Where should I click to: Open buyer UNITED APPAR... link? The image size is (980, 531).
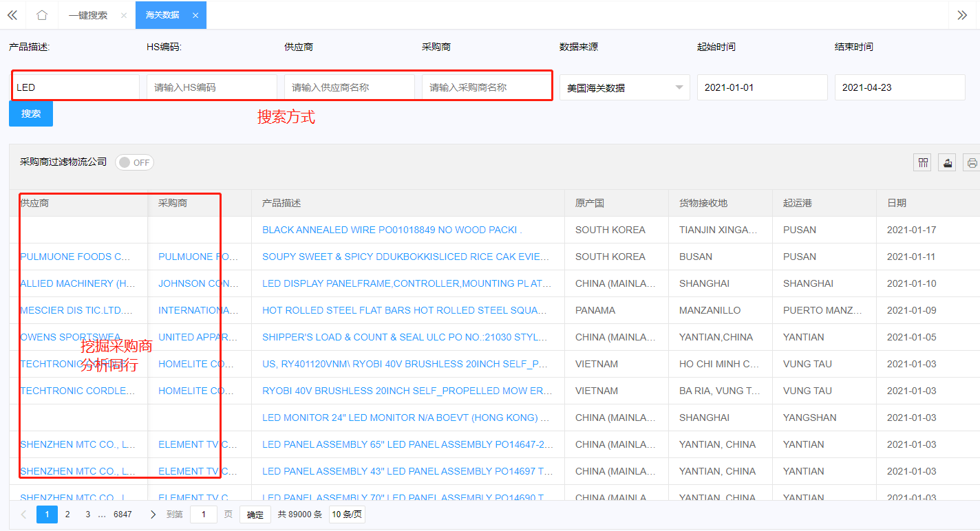tap(199, 337)
